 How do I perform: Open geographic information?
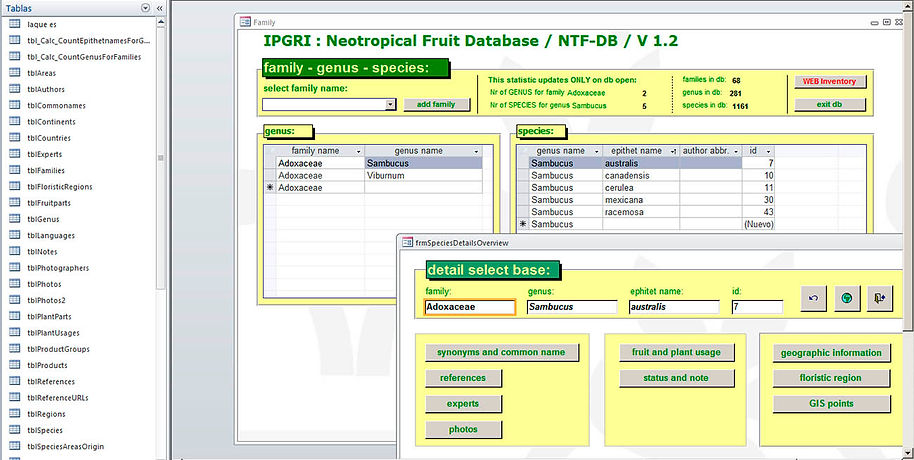coord(831,353)
